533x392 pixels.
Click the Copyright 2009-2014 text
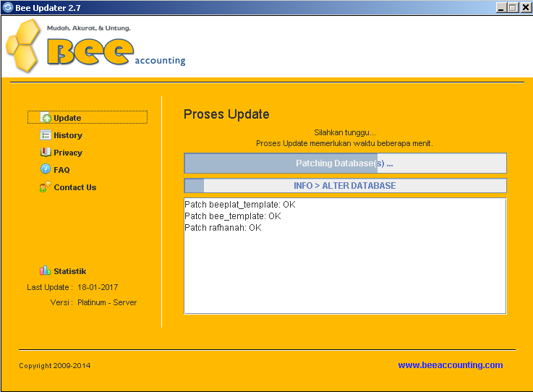coord(55,366)
